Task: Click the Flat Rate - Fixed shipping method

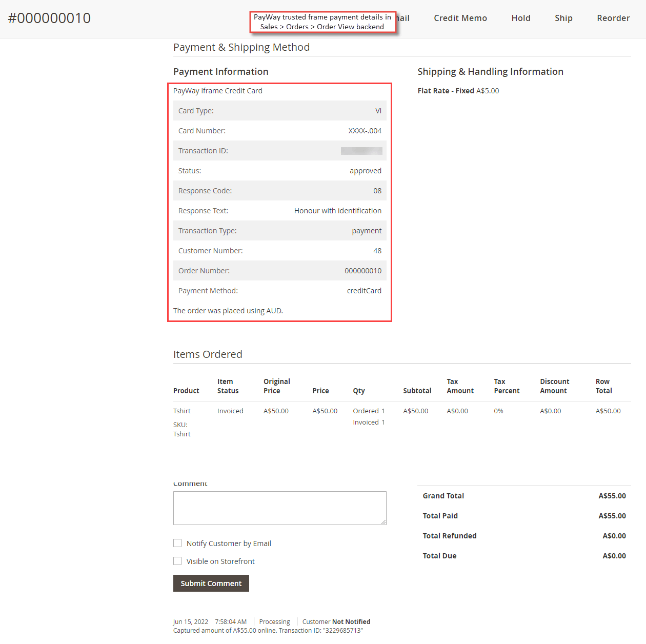Action: (446, 91)
